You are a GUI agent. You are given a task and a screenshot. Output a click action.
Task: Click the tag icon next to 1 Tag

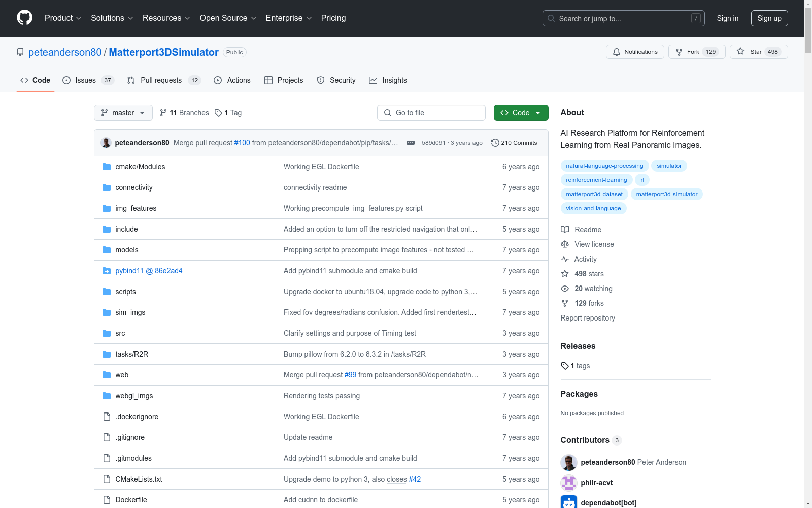(218, 113)
